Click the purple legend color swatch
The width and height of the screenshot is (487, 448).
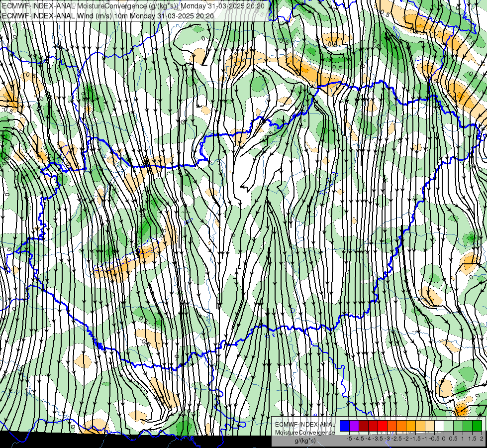pyautogui.click(x=354, y=426)
